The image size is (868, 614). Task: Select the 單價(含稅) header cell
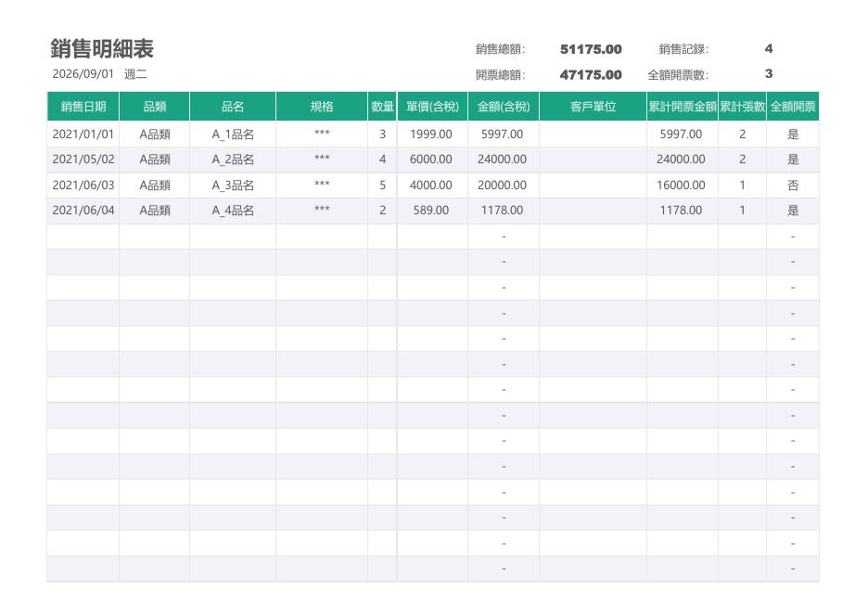pos(432,107)
